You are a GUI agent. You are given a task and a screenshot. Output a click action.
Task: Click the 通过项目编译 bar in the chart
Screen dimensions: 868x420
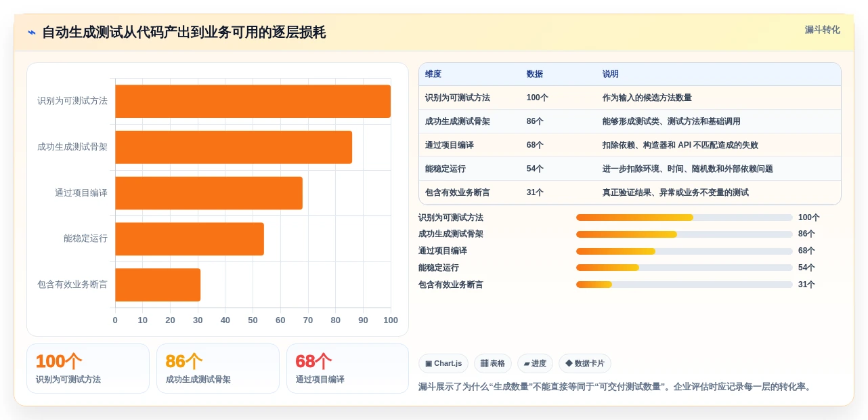pyautogui.click(x=209, y=193)
